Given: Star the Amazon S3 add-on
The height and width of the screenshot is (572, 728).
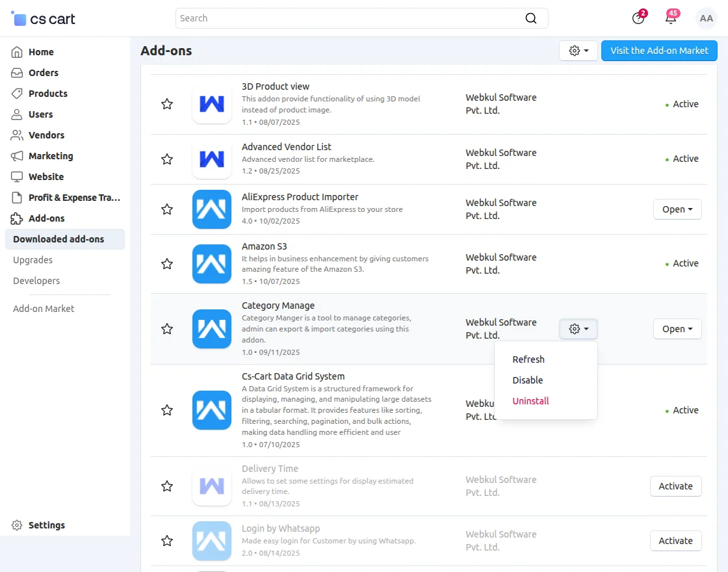Looking at the screenshot, I should [x=167, y=264].
